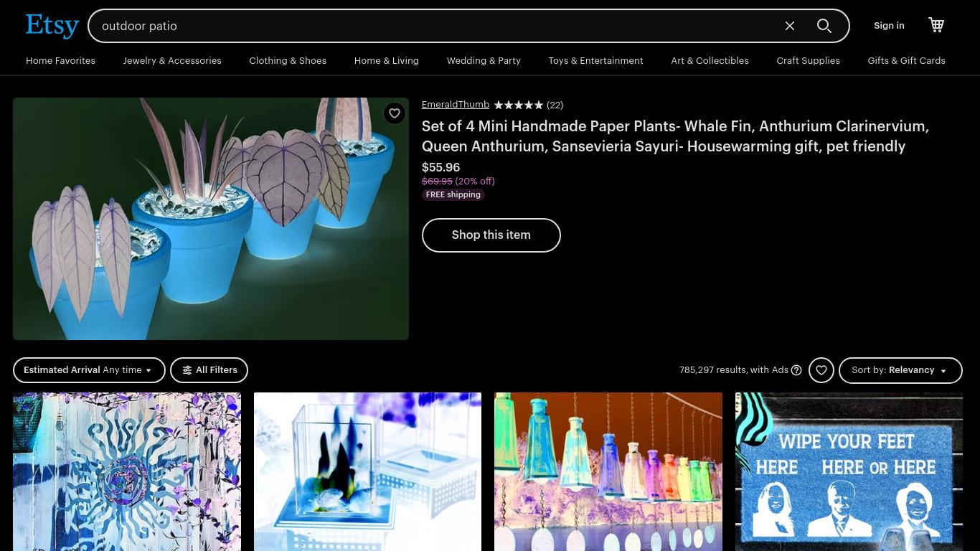This screenshot has width=980, height=551.
Task: Open the Art & Collectibles category
Action: pyautogui.click(x=710, y=61)
